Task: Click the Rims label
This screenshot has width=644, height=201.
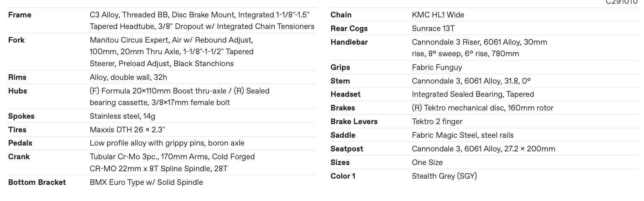Action: [17, 77]
